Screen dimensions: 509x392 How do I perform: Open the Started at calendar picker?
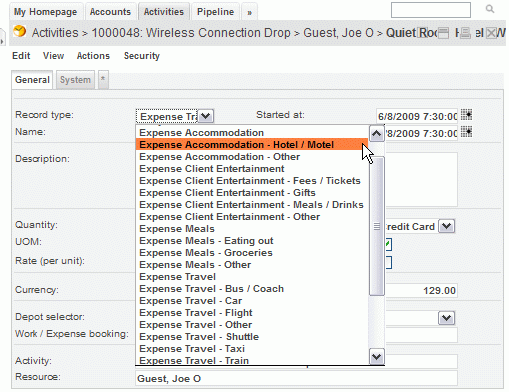pyautogui.click(x=467, y=115)
